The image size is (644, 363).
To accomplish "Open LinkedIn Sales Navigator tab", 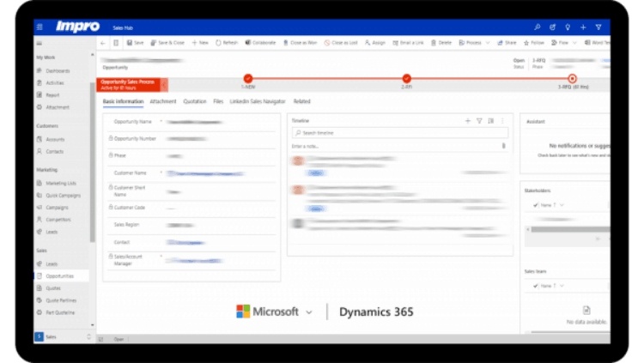I will click(x=258, y=101).
